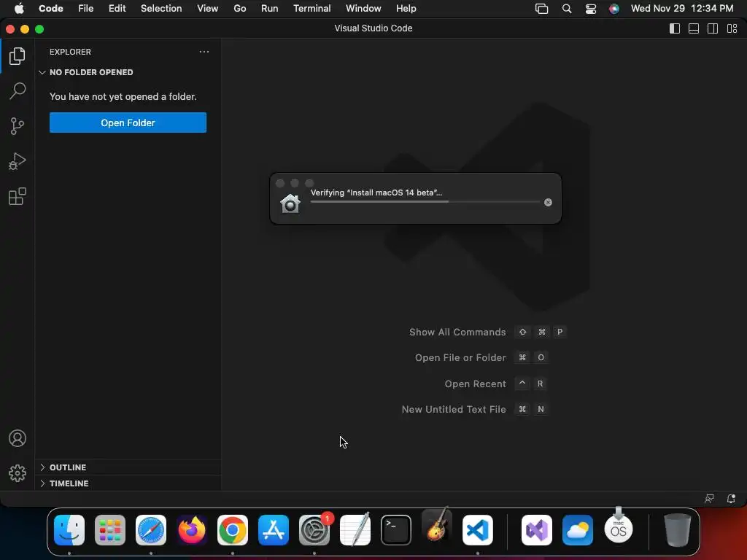Click the screen mirroring icon in menu bar
Image resolution: width=747 pixels, height=560 pixels.
tap(542, 9)
